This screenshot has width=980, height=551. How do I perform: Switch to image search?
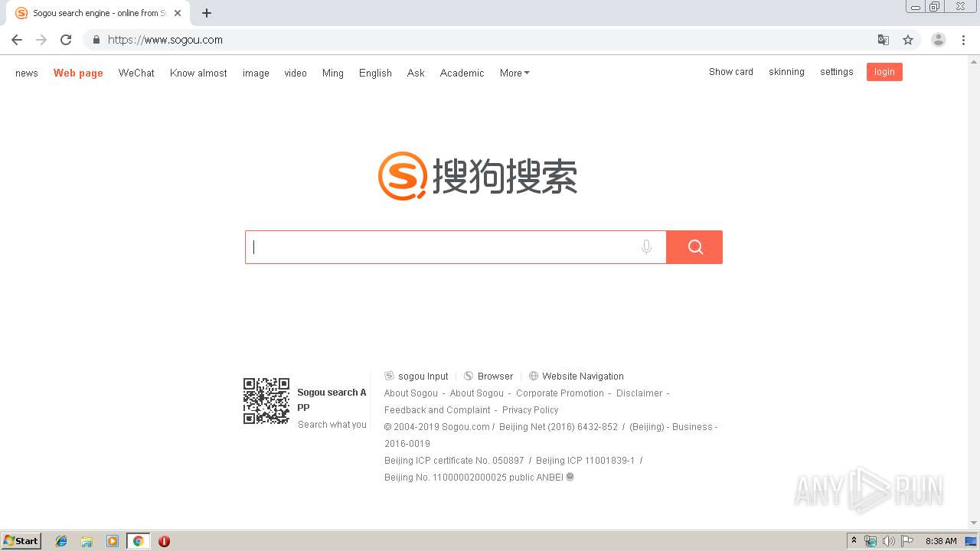pyautogui.click(x=256, y=73)
